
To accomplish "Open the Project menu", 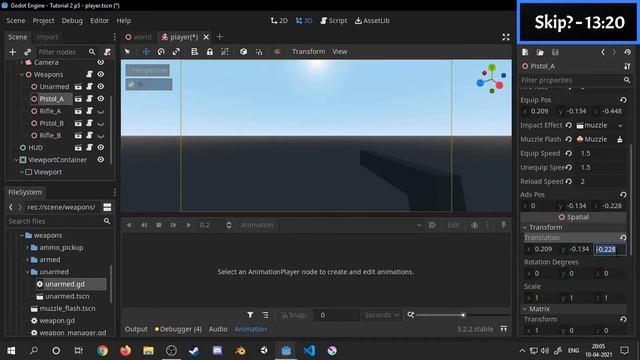I will [43, 20].
